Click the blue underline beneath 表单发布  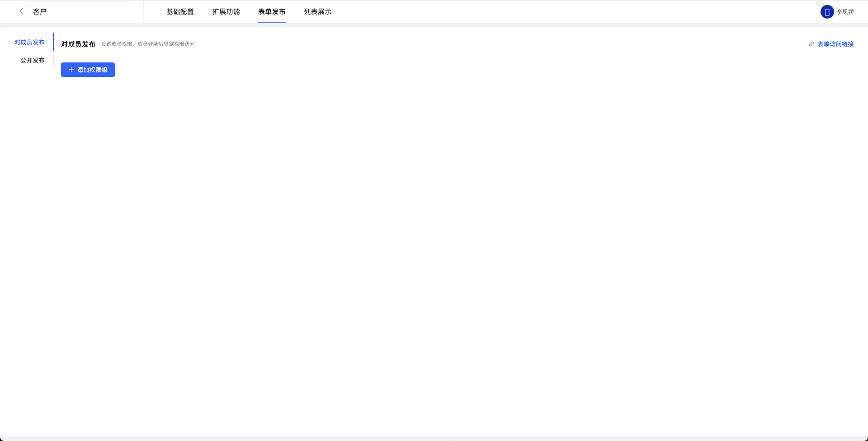tap(272, 22)
